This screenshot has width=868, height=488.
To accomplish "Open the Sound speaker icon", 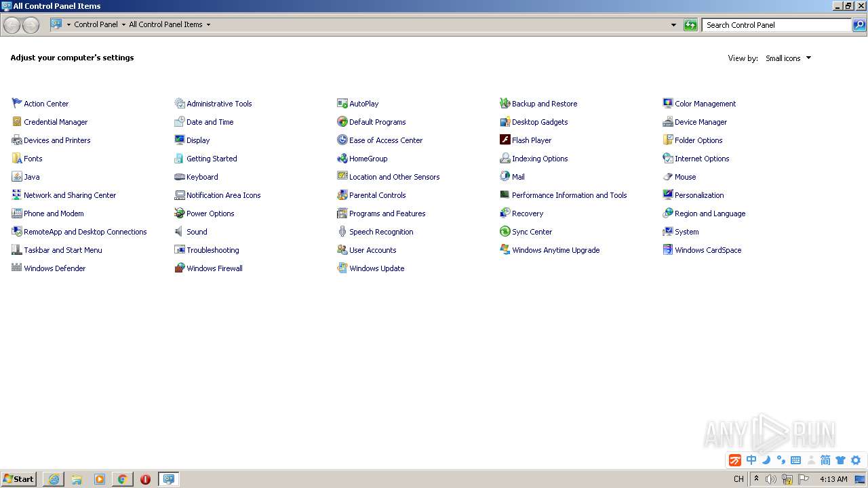I will 180,232.
